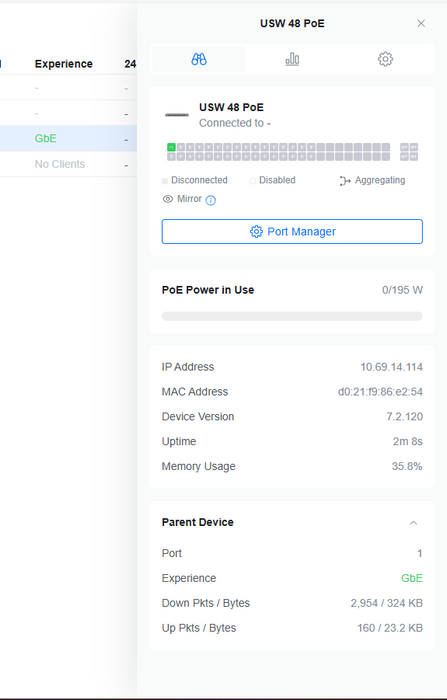Viewport: 447px width, 700px height.
Task: Click the Aggregating legend icon
Action: click(345, 181)
